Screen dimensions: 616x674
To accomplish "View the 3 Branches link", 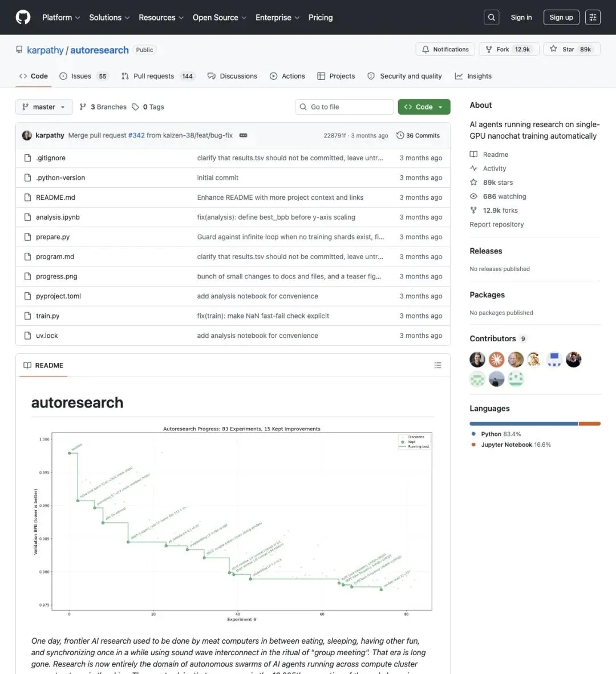I will click(103, 107).
